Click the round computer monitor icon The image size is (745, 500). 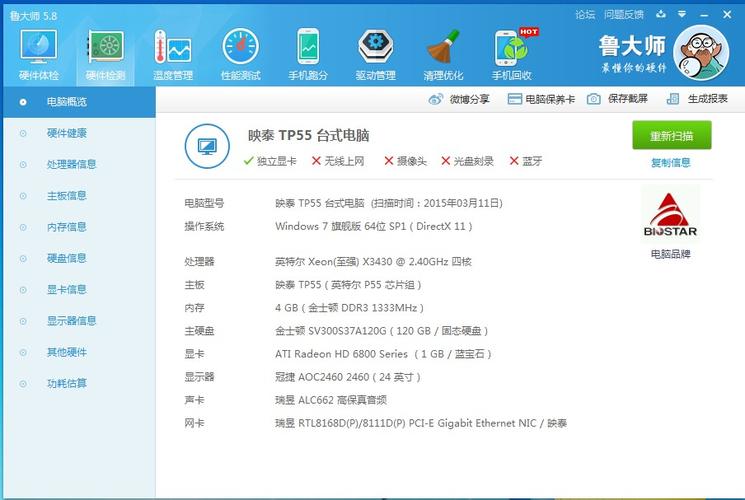pyautogui.click(x=207, y=146)
